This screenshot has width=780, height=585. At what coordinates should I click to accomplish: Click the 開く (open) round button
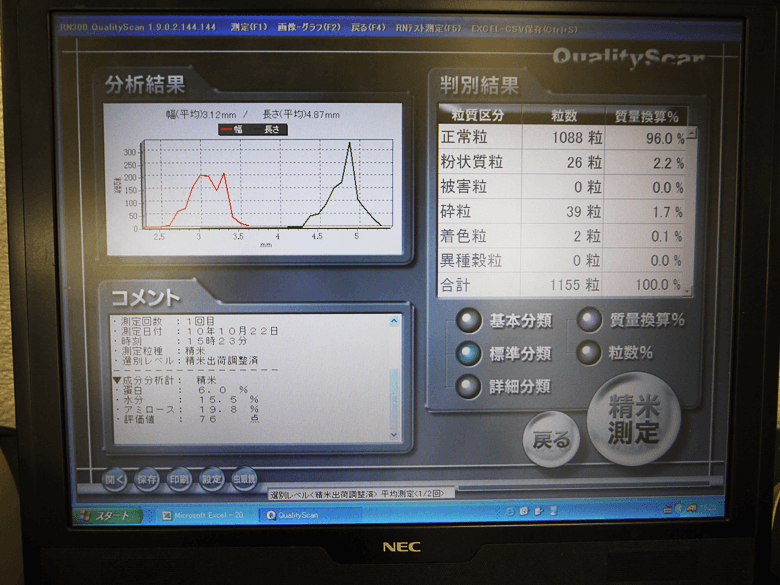pos(115,480)
